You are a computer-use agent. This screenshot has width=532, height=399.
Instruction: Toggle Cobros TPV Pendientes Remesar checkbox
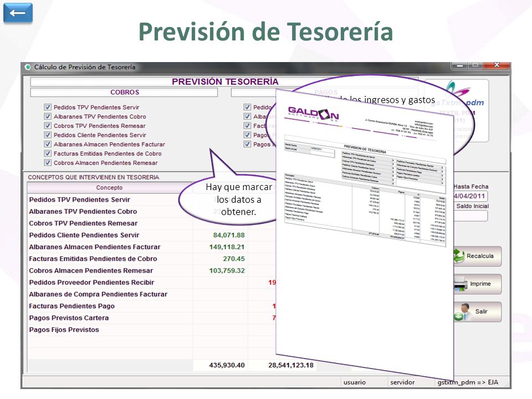click(x=48, y=126)
